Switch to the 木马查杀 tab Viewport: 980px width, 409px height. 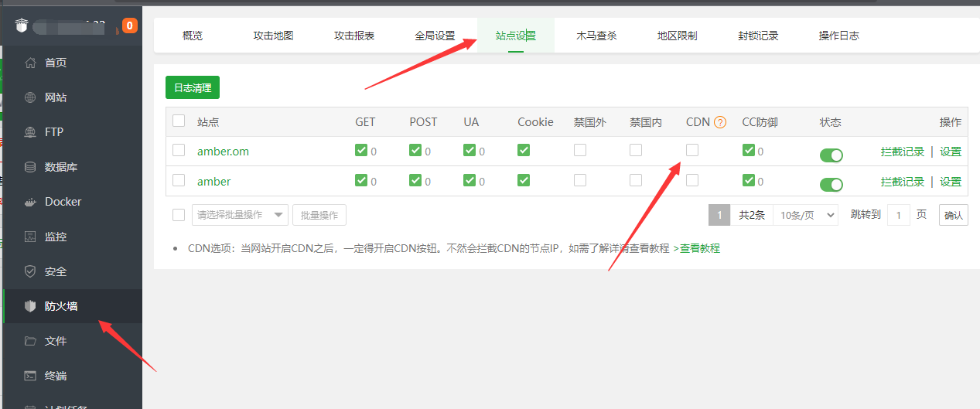596,36
